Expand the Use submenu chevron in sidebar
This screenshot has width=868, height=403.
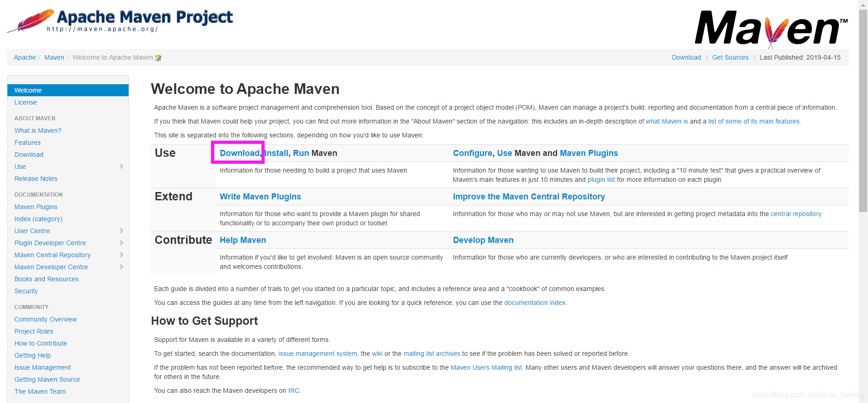pyautogui.click(x=122, y=167)
